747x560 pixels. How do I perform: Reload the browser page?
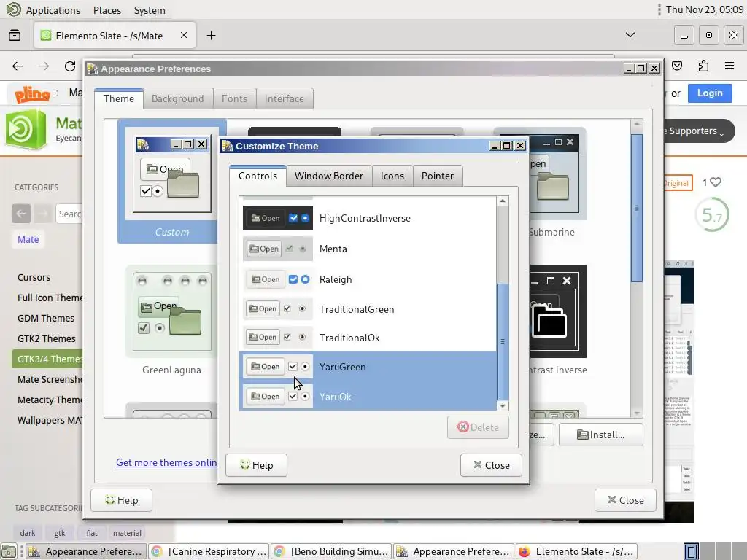70,66
